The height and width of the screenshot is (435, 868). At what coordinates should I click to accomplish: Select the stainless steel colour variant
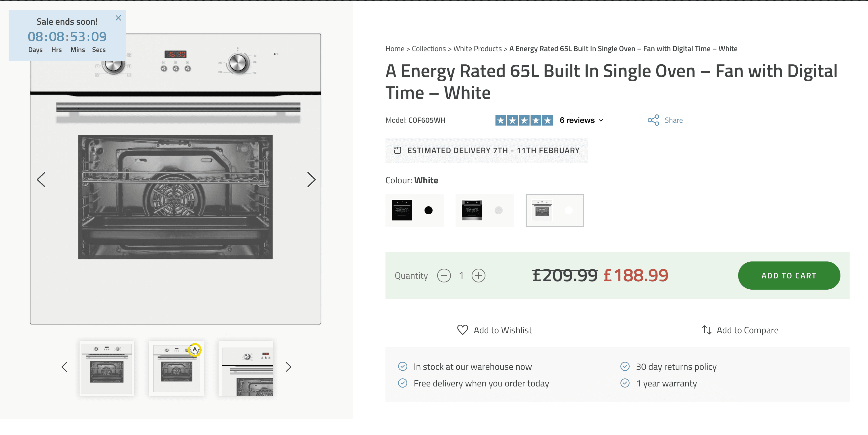pyautogui.click(x=485, y=210)
